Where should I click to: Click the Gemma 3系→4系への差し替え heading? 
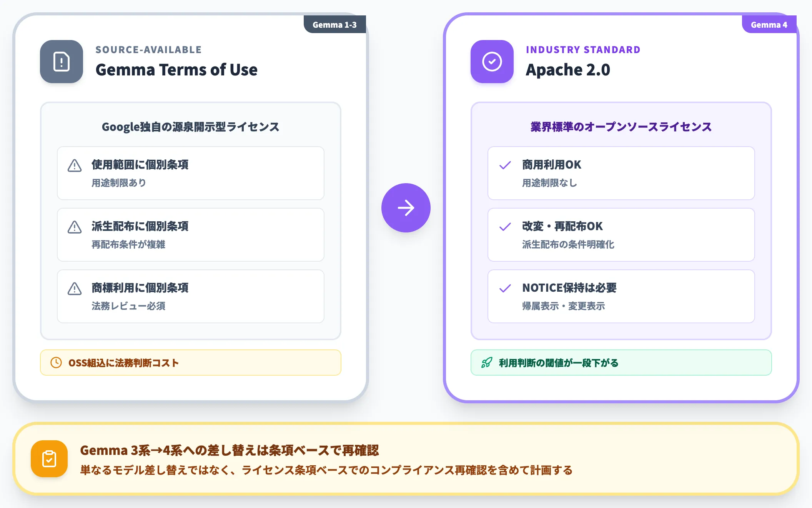point(230,450)
